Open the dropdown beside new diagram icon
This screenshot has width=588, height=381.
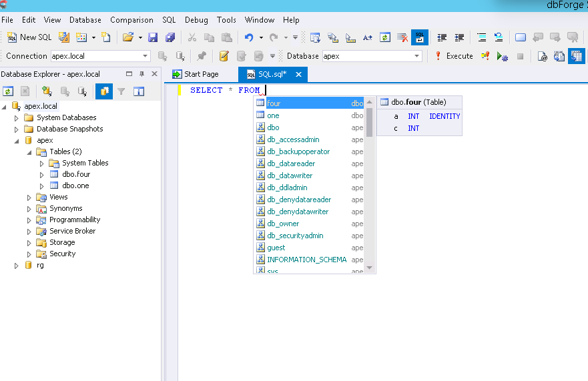[x=93, y=37]
